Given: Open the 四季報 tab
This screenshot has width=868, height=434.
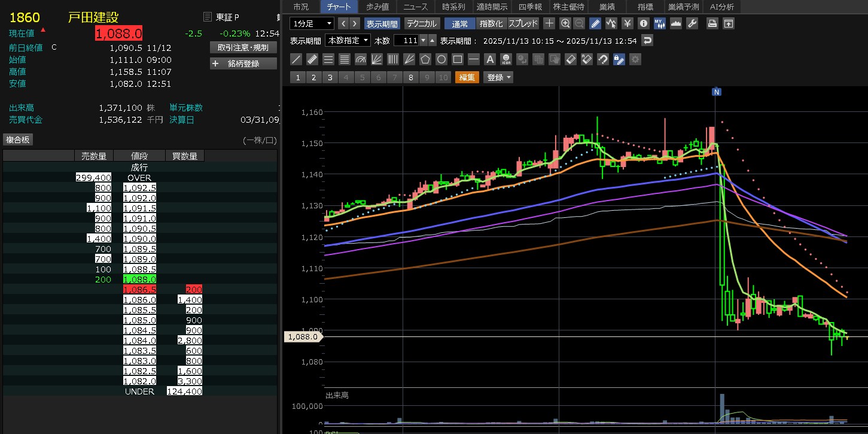Looking at the screenshot, I should [530, 7].
